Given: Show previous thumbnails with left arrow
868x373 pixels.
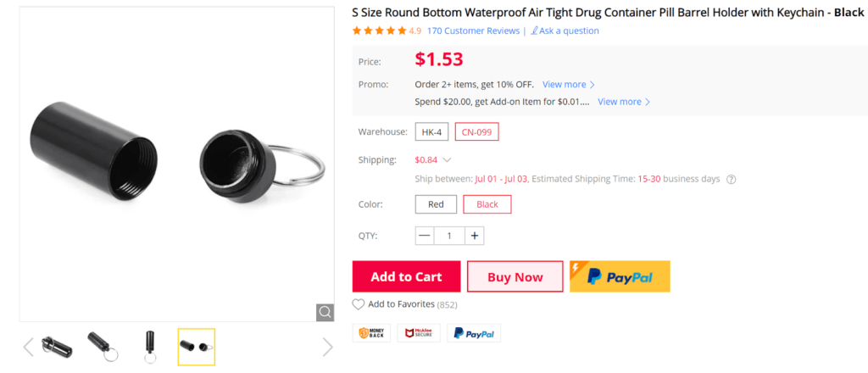Looking at the screenshot, I should click(x=28, y=347).
